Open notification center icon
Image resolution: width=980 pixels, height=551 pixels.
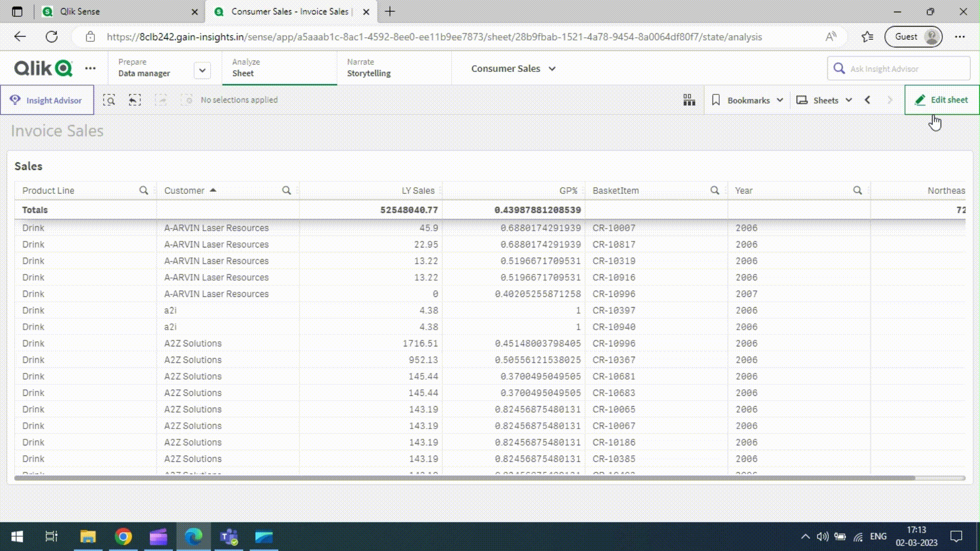pos(956,537)
